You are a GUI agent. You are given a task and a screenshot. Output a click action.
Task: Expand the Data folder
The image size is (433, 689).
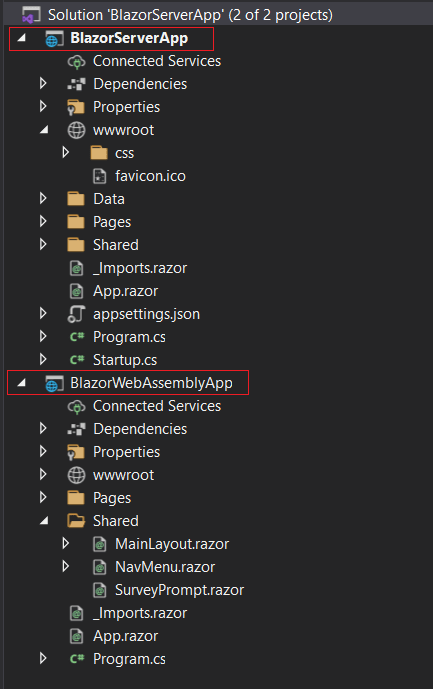(x=43, y=198)
